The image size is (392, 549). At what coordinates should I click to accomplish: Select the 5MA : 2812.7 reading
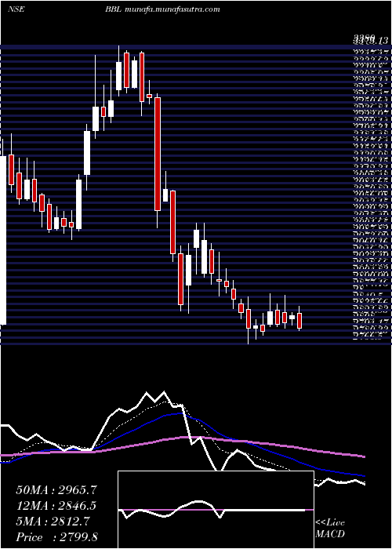[53, 522]
